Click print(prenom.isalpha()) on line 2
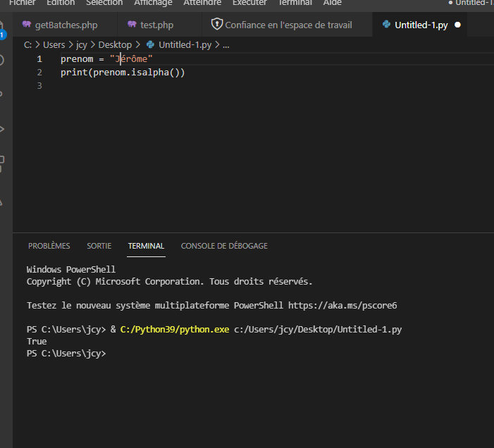This screenshot has width=494, height=448. point(123,73)
